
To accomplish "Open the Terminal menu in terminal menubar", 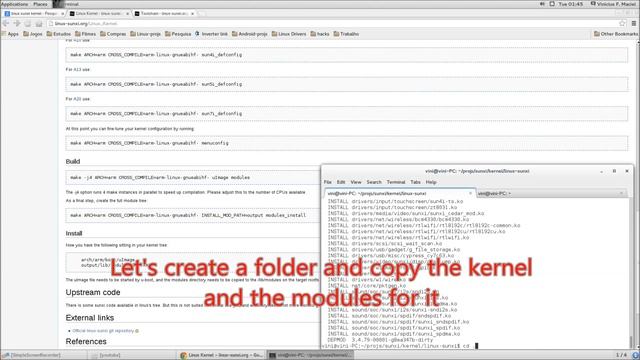I will click(396, 182).
